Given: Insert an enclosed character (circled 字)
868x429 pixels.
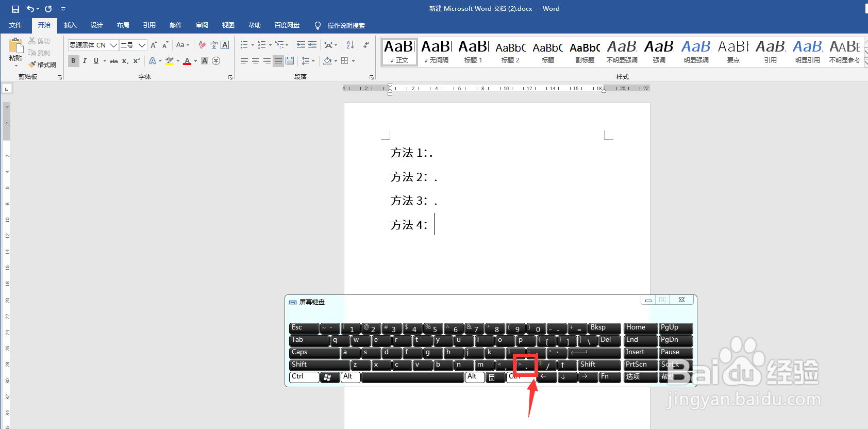Looking at the screenshot, I should coord(216,61).
